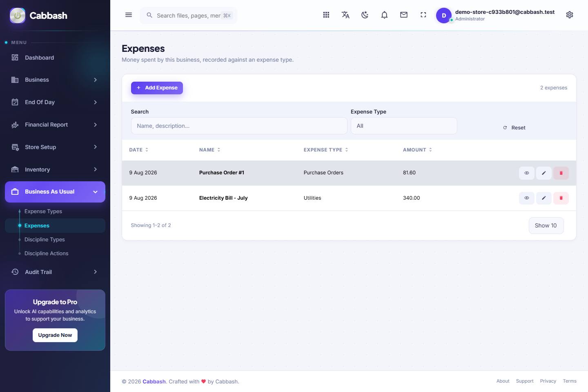Focus the Name, description search field

click(239, 126)
